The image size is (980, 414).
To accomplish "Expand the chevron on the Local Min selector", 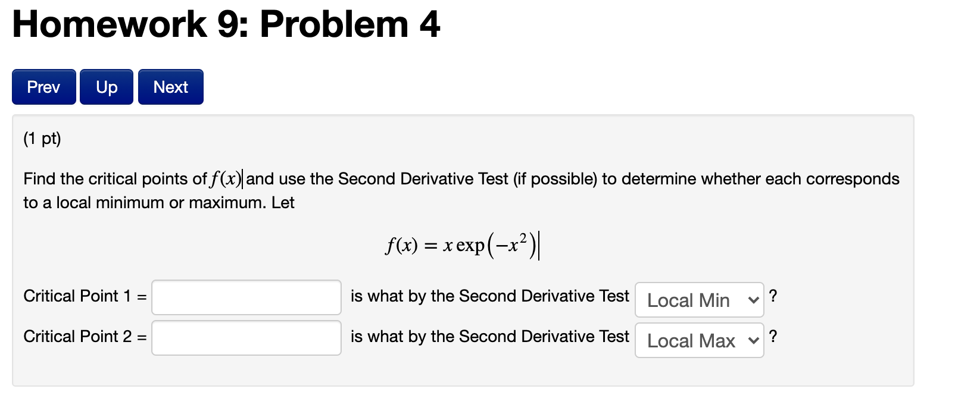I will coord(754,300).
